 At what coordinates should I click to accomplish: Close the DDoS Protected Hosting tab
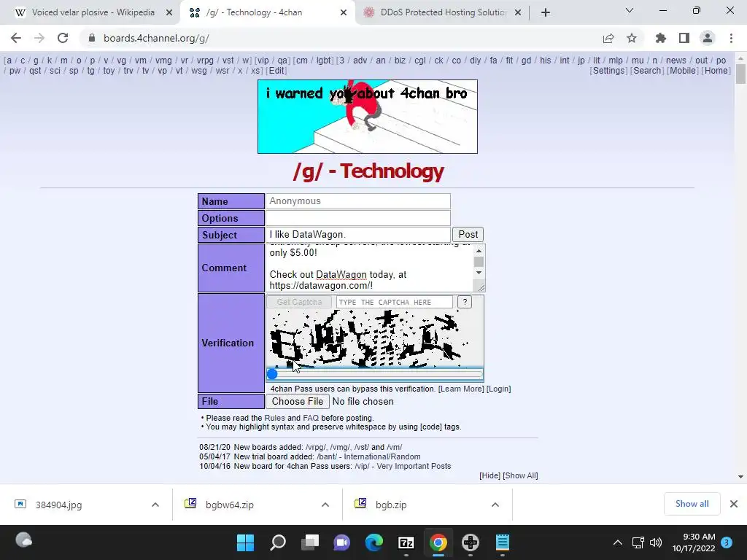[518, 13]
